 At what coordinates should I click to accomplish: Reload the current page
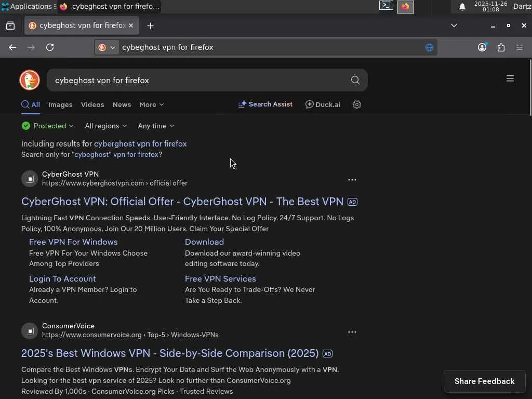point(50,47)
